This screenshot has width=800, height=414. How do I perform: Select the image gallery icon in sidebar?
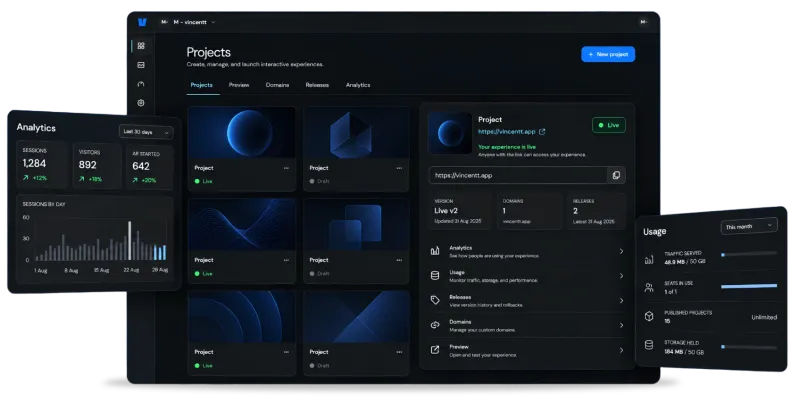(141, 65)
